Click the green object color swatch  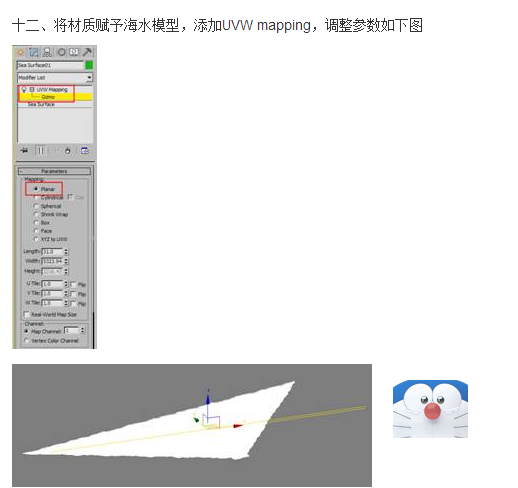coord(89,65)
